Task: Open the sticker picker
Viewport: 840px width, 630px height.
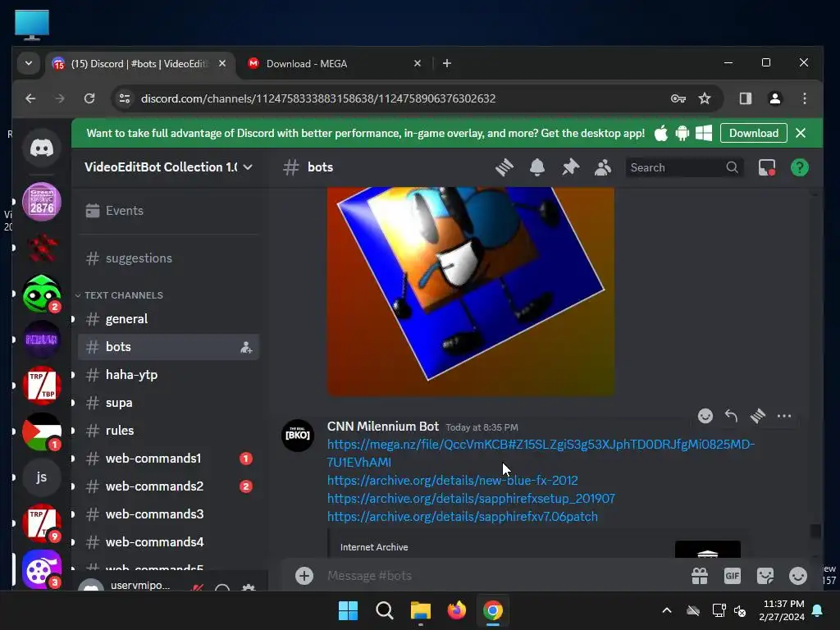Action: click(765, 575)
